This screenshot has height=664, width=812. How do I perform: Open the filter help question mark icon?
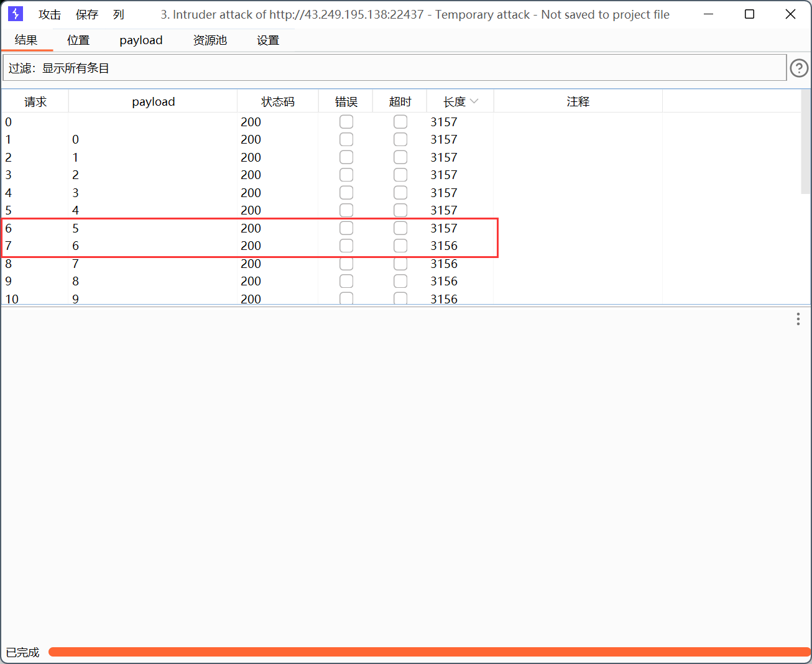pos(798,68)
